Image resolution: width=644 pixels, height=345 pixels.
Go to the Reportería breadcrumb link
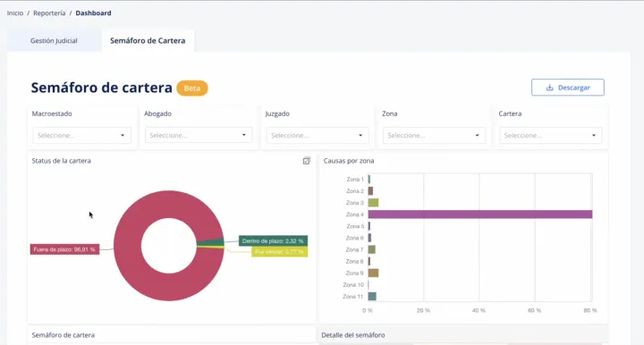49,13
